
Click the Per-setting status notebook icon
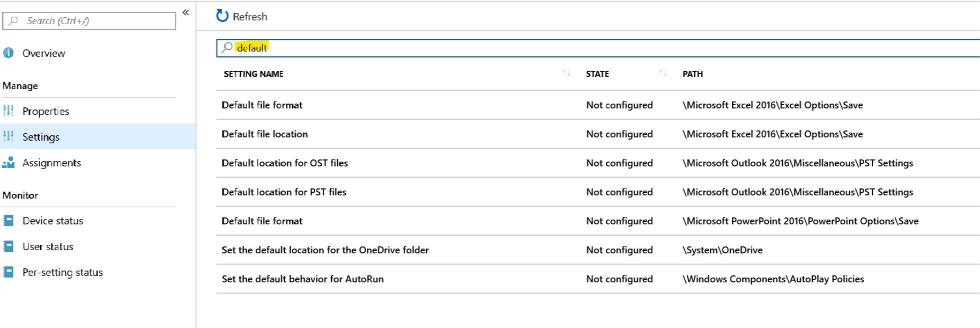[x=8, y=272]
